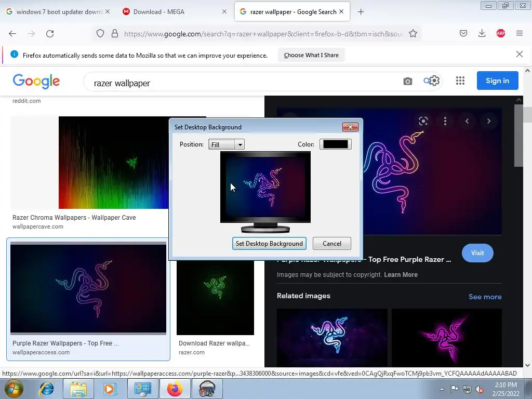
Task: Open Windows Media Player on taskbar
Action: (x=110, y=389)
